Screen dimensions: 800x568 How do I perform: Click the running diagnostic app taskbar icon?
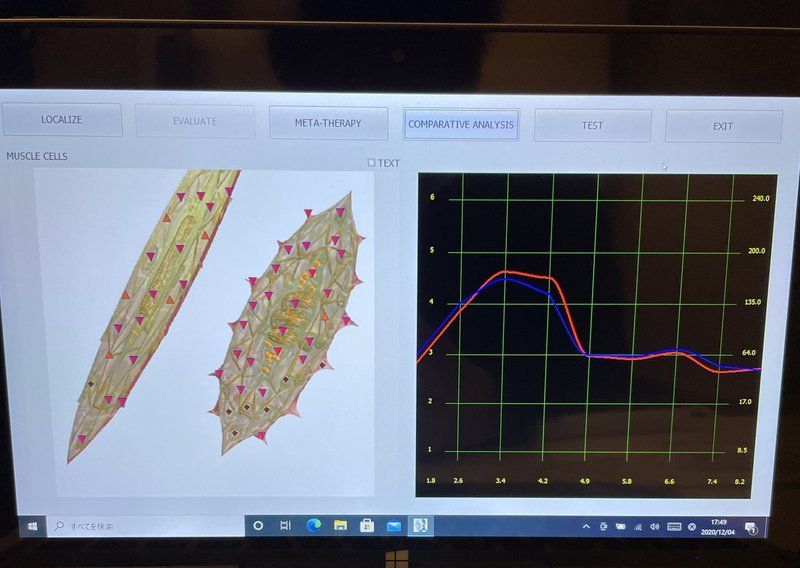click(420, 526)
